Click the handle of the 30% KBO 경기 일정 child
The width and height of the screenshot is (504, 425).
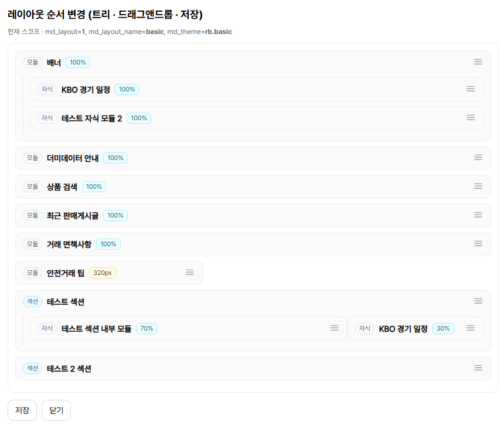(471, 328)
